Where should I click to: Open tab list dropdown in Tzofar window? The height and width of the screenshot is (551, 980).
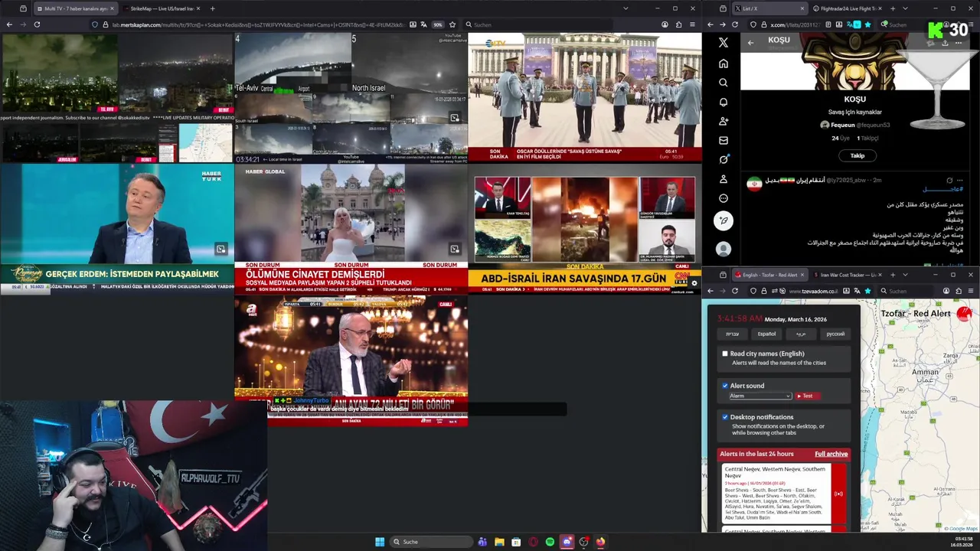[x=905, y=275]
